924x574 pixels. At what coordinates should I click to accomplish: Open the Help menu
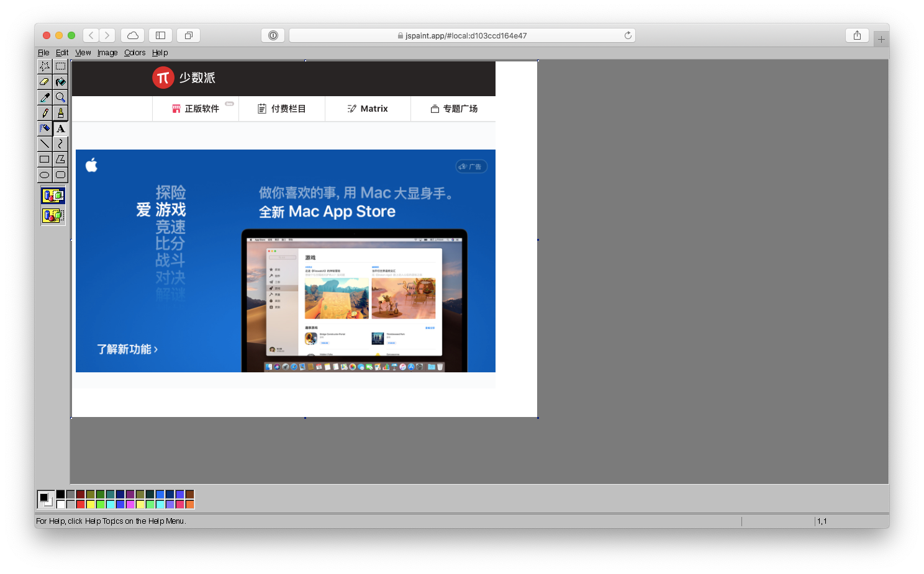[x=160, y=53]
